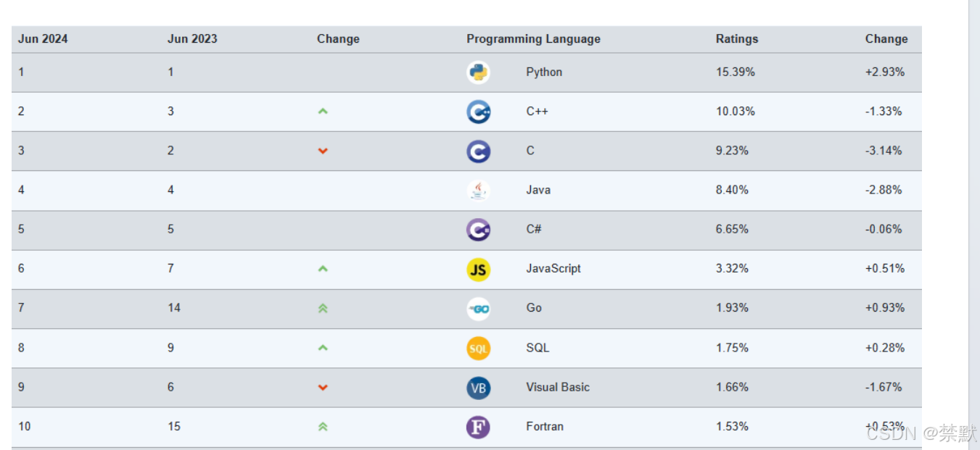Click the Change header after Ratings
Viewport: 980px width, 450px height.
coord(886,39)
